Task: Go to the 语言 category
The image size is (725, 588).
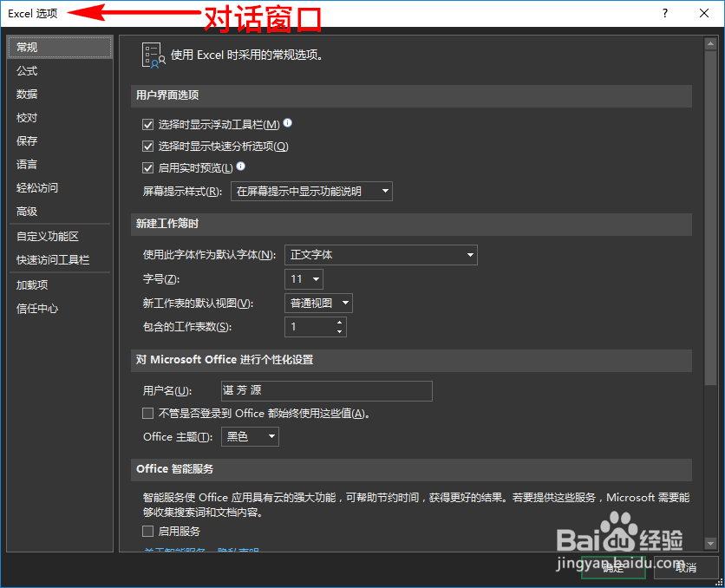Action: click(x=60, y=164)
